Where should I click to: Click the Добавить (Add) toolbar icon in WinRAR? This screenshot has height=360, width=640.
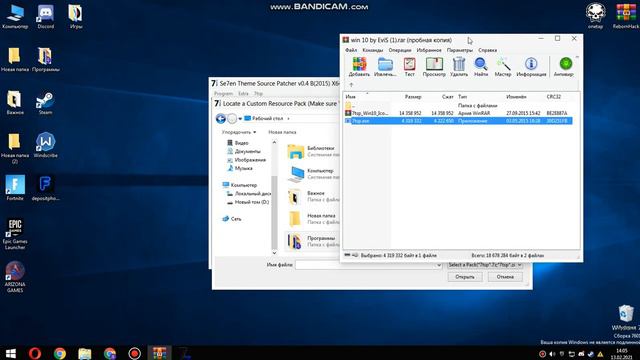(359, 67)
